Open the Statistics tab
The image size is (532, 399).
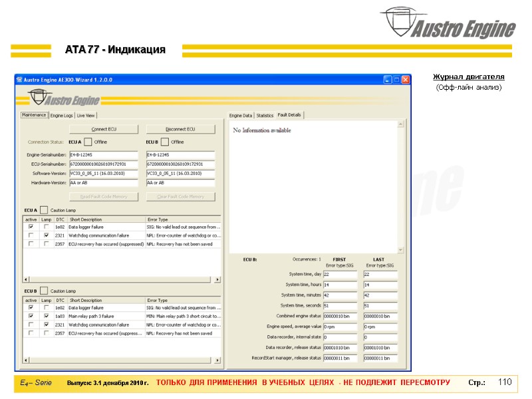coord(265,114)
